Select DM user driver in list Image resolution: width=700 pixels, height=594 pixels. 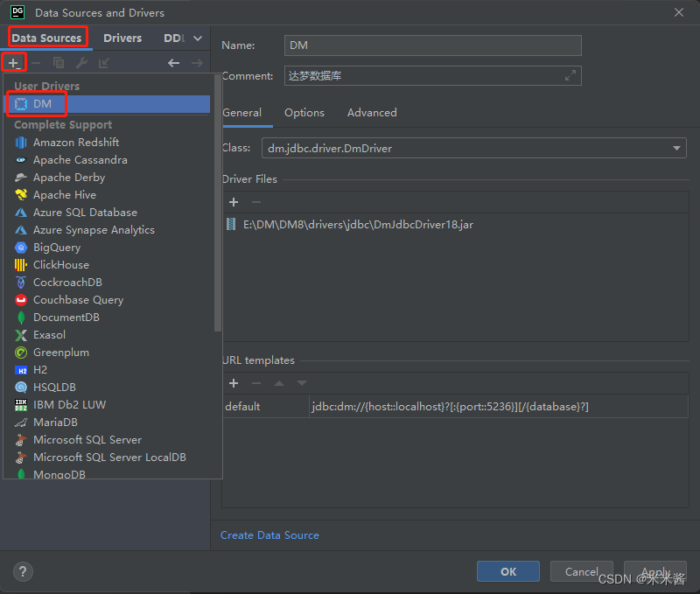tap(107, 103)
